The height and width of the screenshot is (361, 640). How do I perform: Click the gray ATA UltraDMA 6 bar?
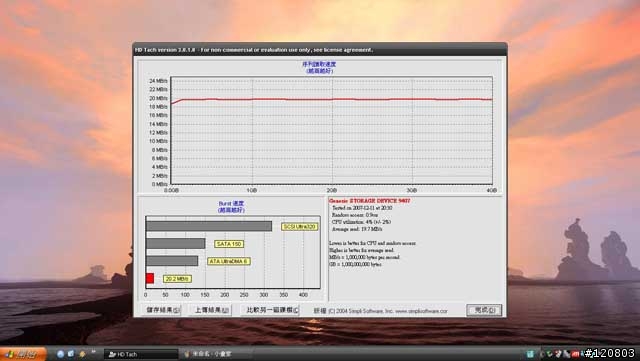172,261
